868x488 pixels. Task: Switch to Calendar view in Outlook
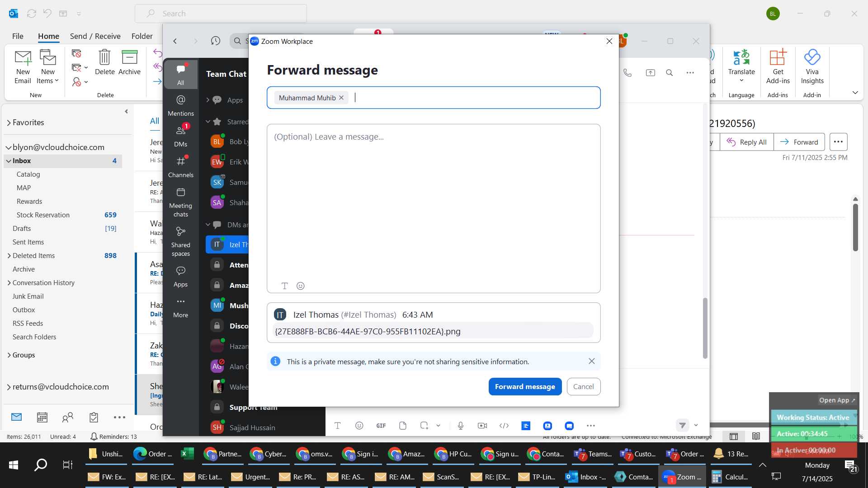pos(42,418)
